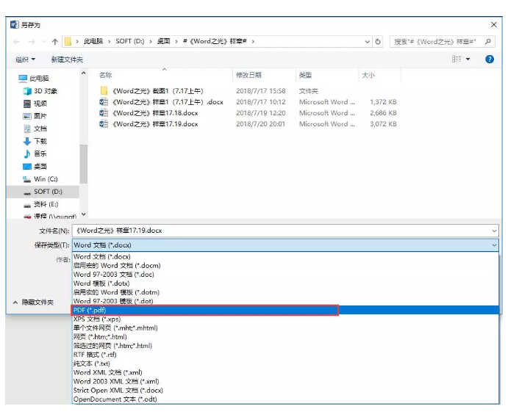This screenshot has width=519, height=420.
Task: Select file 《Word之光》样章17.19.docx
Action: click(x=149, y=123)
